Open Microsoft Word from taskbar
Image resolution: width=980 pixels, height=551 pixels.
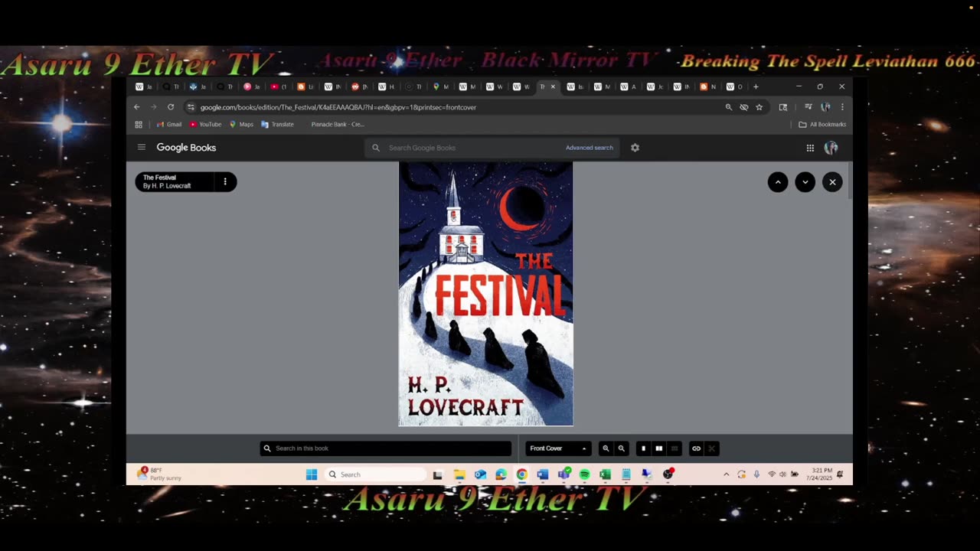point(542,474)
